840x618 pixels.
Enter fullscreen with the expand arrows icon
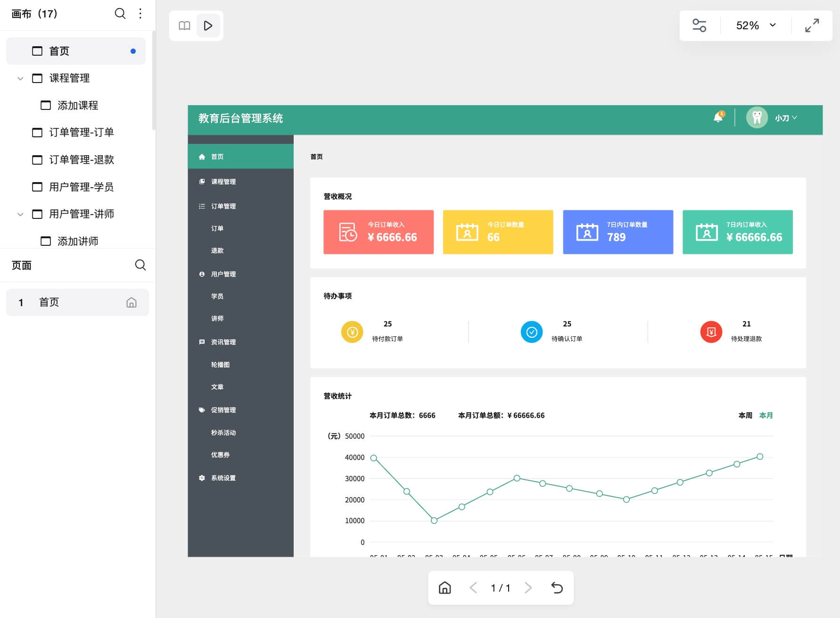point(811,25)
